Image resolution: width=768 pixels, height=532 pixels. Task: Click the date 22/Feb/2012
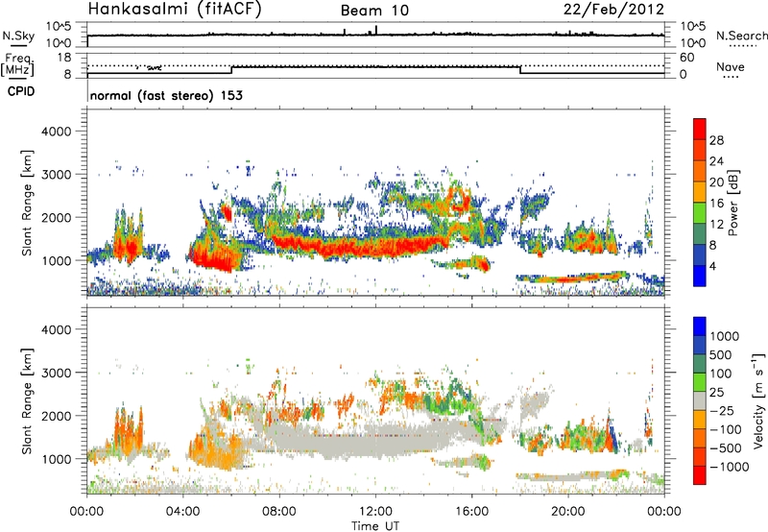(613, 10)
